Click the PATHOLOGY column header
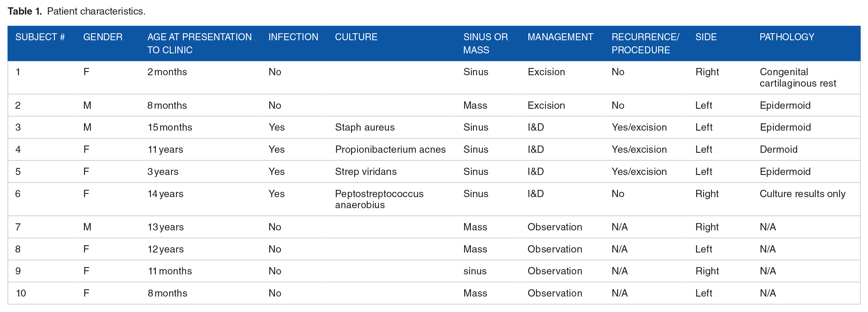 (x=787, y=37)
